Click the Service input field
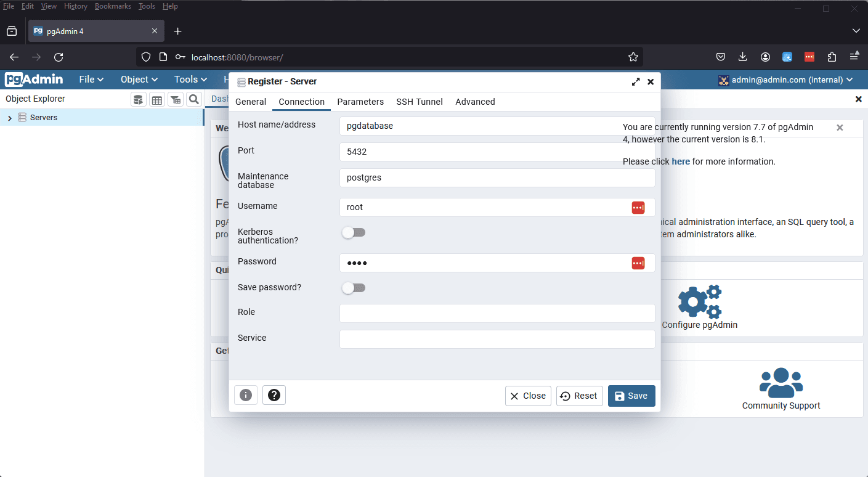Screen dimensions: 868x477 (497, 339)
